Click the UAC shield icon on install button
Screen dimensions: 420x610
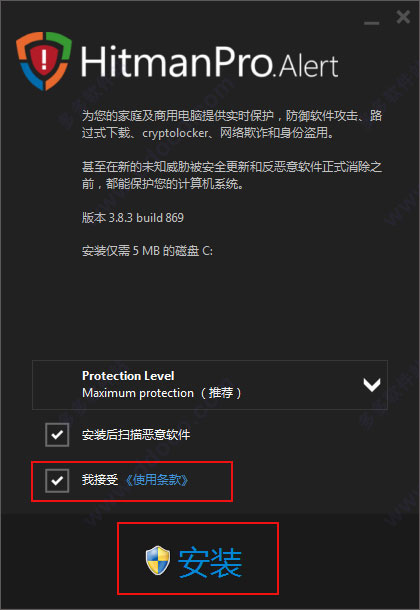(158, 560)
